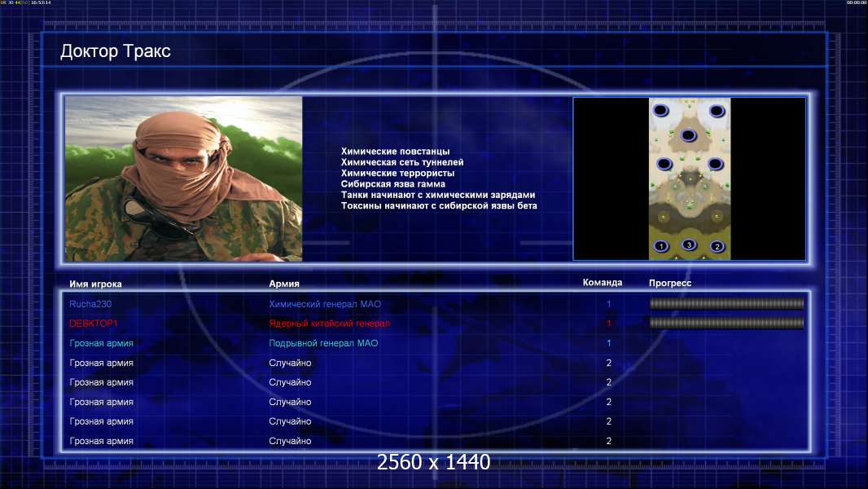Click start position marker 2 on the minimap
868x489 pixels.
pyautogui.click(x=717, y=246)
